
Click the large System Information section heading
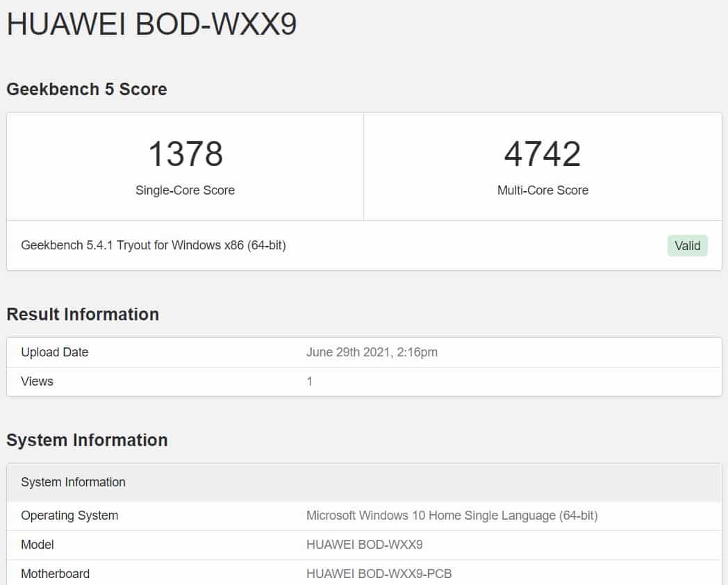(87, 440)
